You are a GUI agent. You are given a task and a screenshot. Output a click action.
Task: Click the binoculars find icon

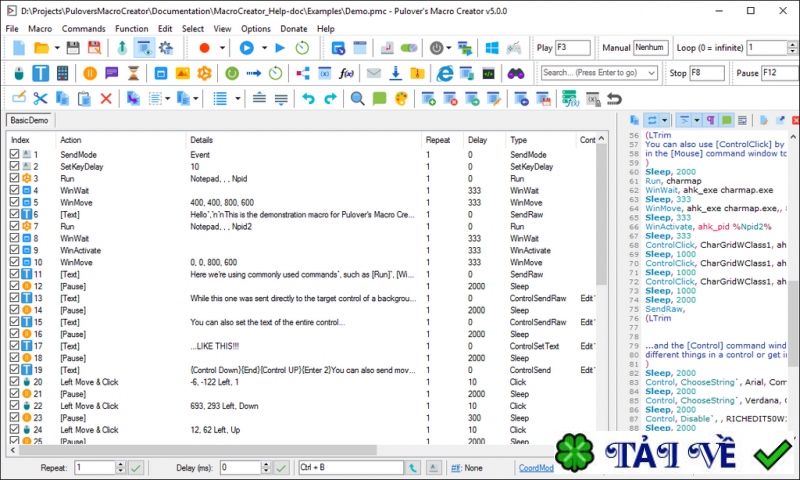click(516, 73)
